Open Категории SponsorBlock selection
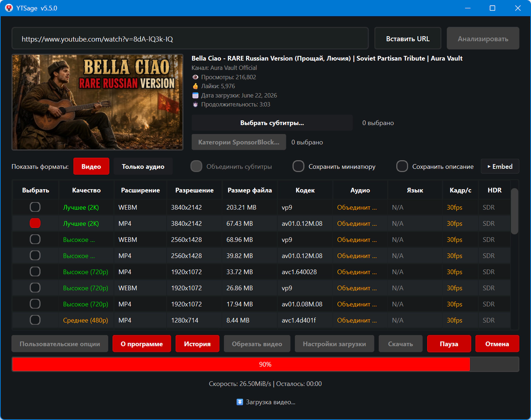This screenshot has height=420, width=531. (239, 142)
